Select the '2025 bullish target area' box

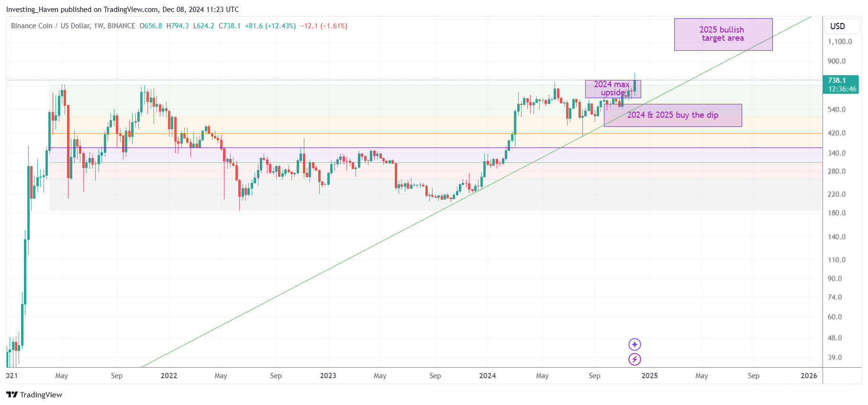[x=723, y=34]
